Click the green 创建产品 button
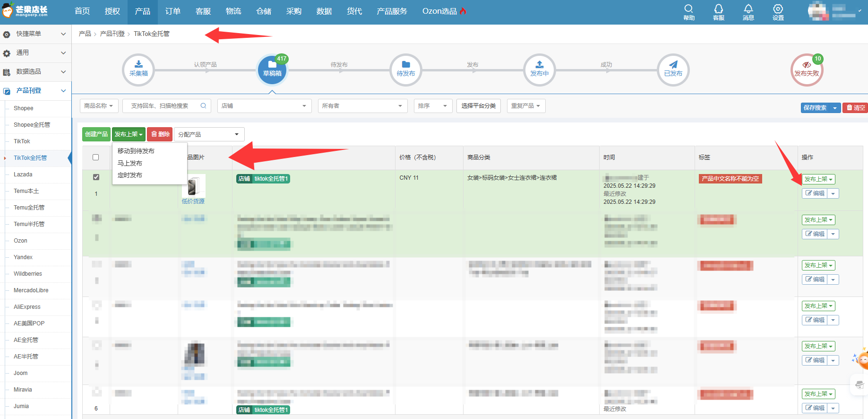868x419 pixels. coord(96,134)
